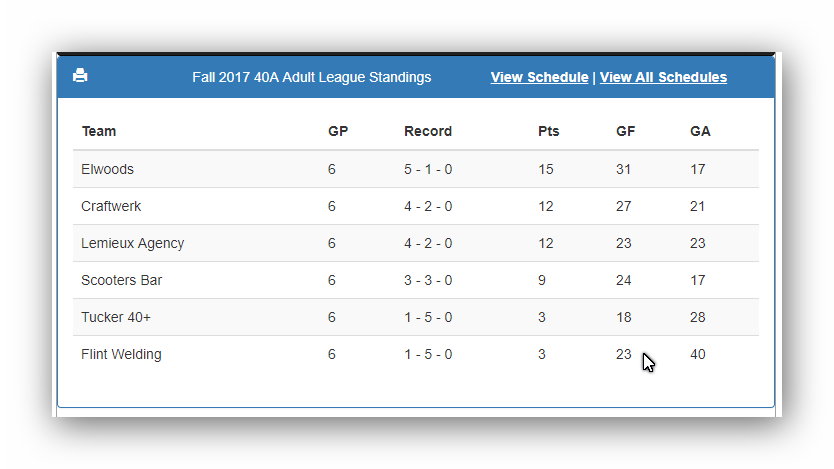Screen dimensions: 834x469
Task: Click the Pts column header
Action: (x=548, y=131)
